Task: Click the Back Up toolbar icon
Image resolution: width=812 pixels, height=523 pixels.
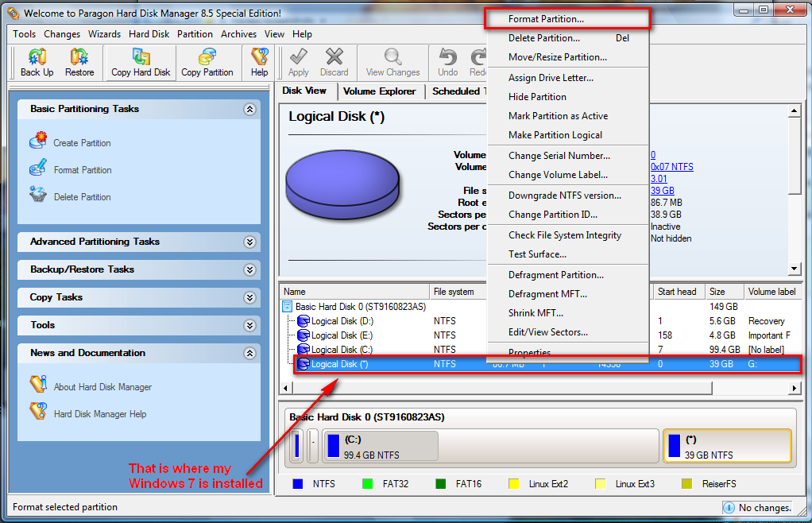Action: pyautogui.click(x=37, y=63)
